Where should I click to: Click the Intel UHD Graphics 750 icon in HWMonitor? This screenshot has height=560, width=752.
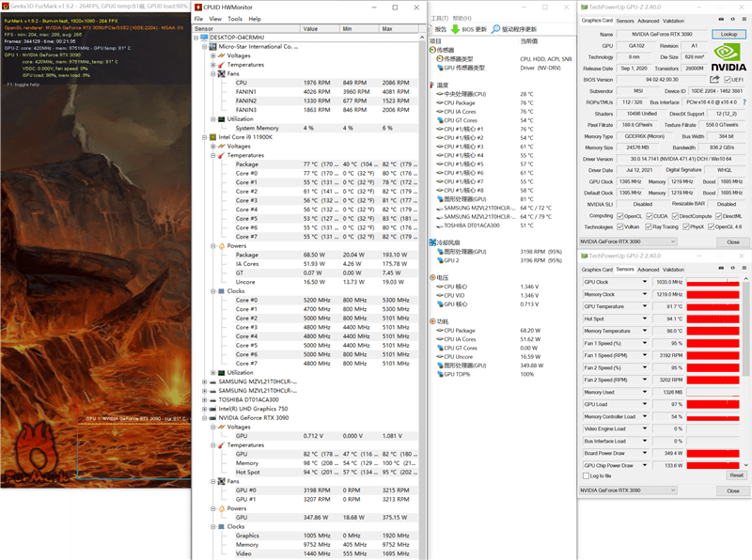pyautogui.click(x=213, y=409)
